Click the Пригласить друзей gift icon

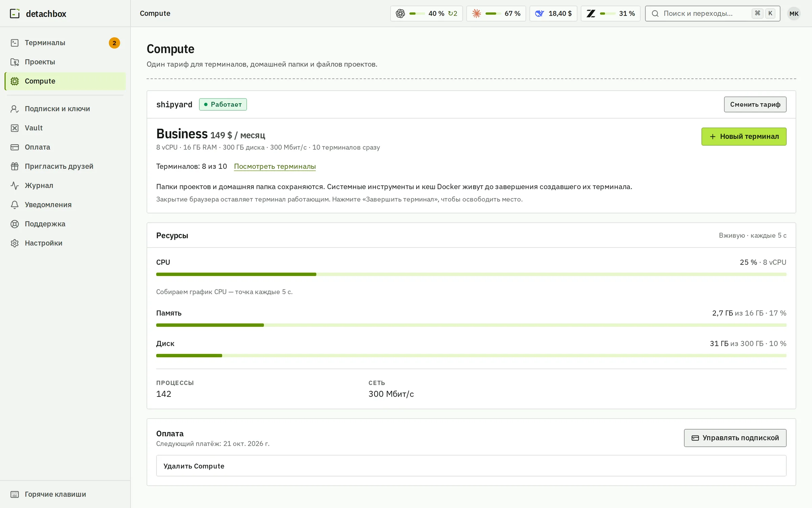[15, 166]
